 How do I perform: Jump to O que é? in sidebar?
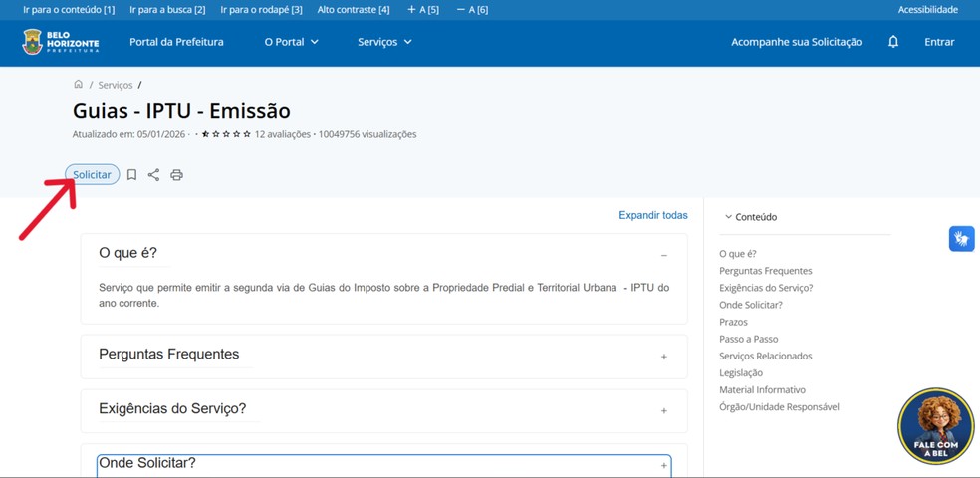point(738,254)
